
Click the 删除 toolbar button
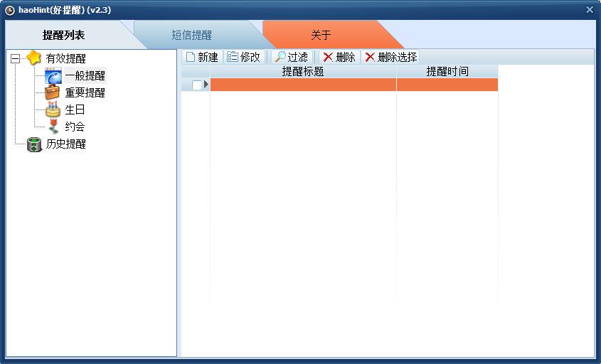point(339,57)
